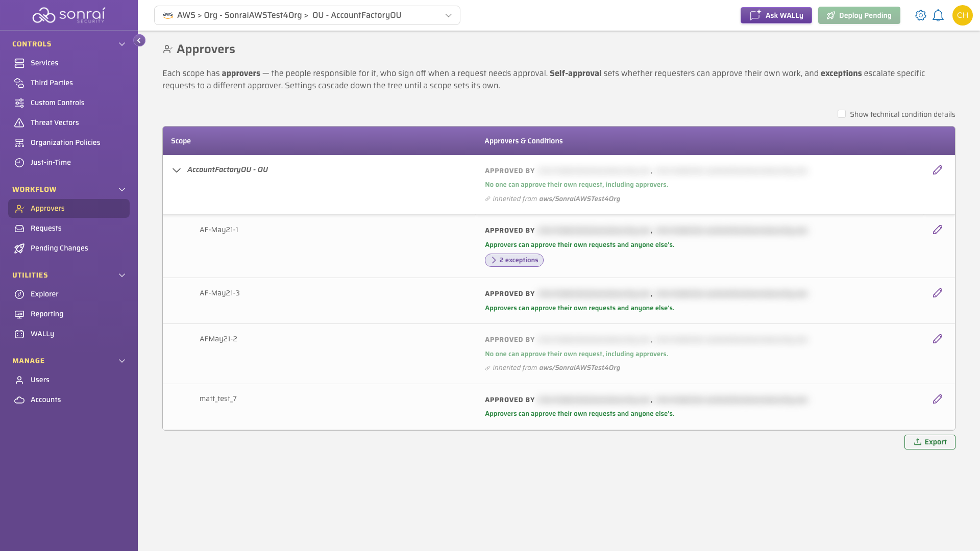Open Organization Policies page
The height and width of the screenshot is (551, 980).
click(x=69, y=142)
